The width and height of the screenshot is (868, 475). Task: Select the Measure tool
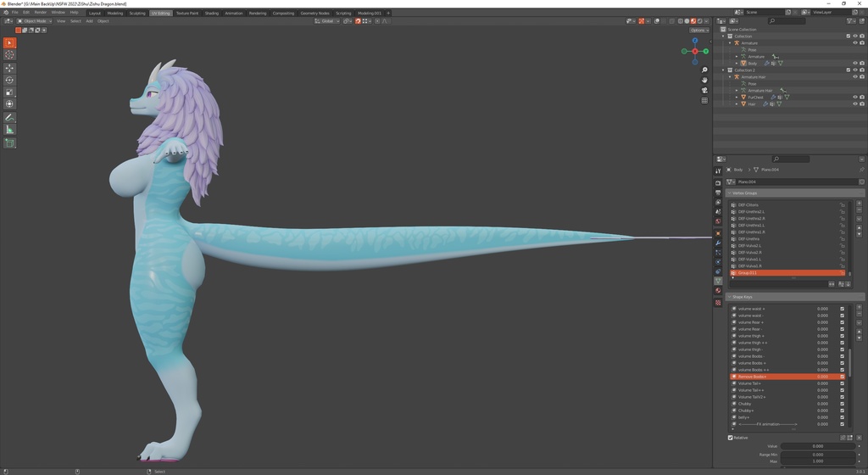(x=9, y=130)
